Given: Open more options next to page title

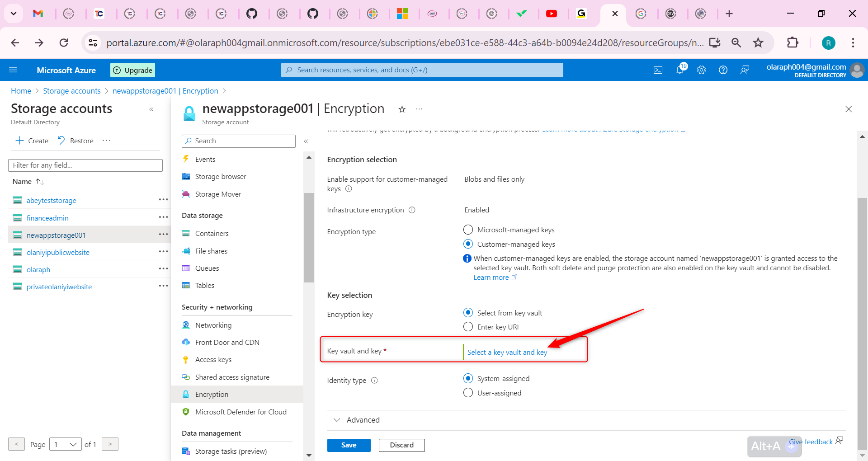Looking at the screenshot, I should (x=419, y=109).
